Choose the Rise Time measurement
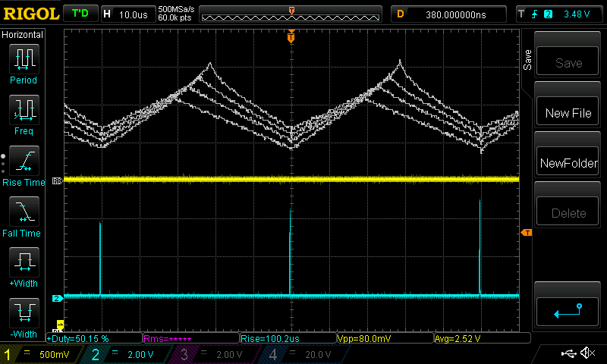 [x=24, y=165]
